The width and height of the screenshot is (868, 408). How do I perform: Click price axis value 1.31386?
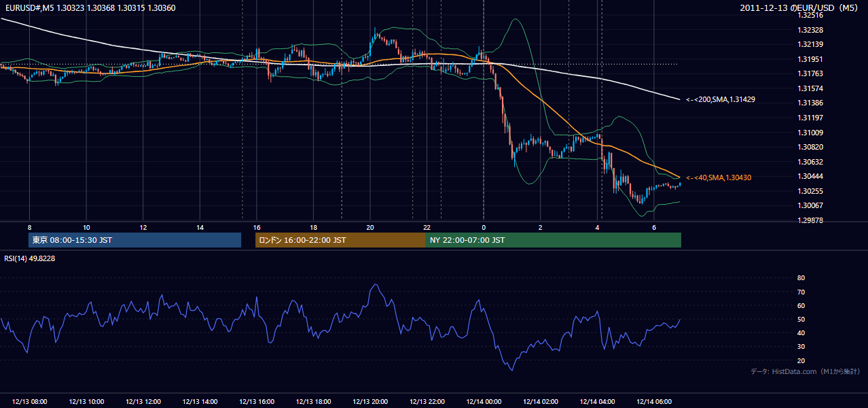pos(811,103)
